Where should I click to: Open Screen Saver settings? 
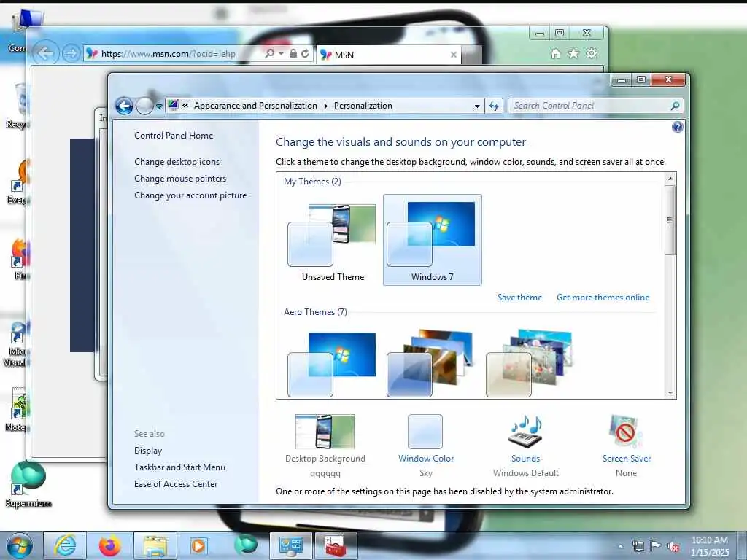[x=626, y=446]
